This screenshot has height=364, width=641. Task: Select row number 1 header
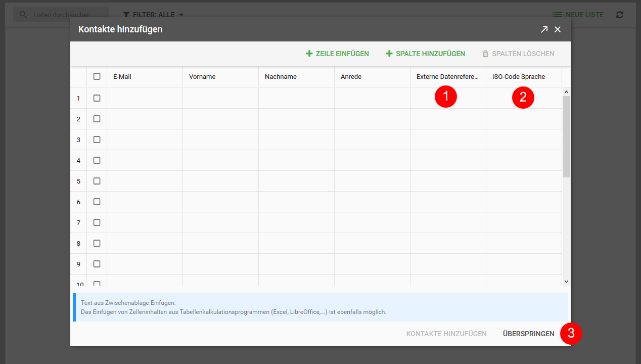coord(78,98)
